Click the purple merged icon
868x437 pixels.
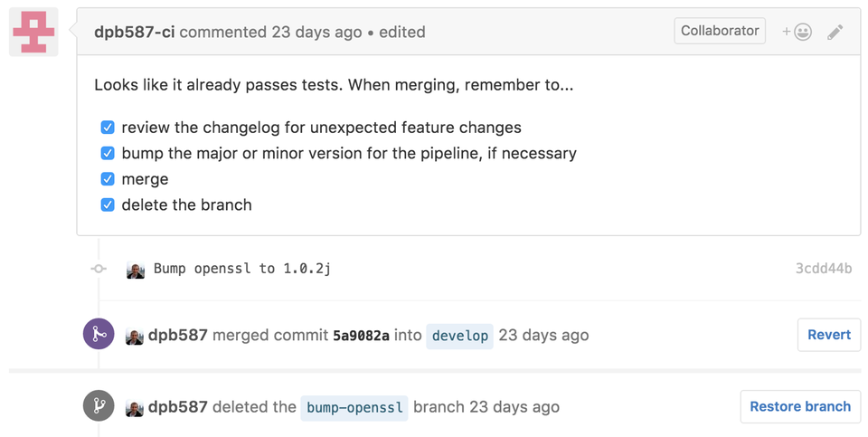tap(99, 334)
